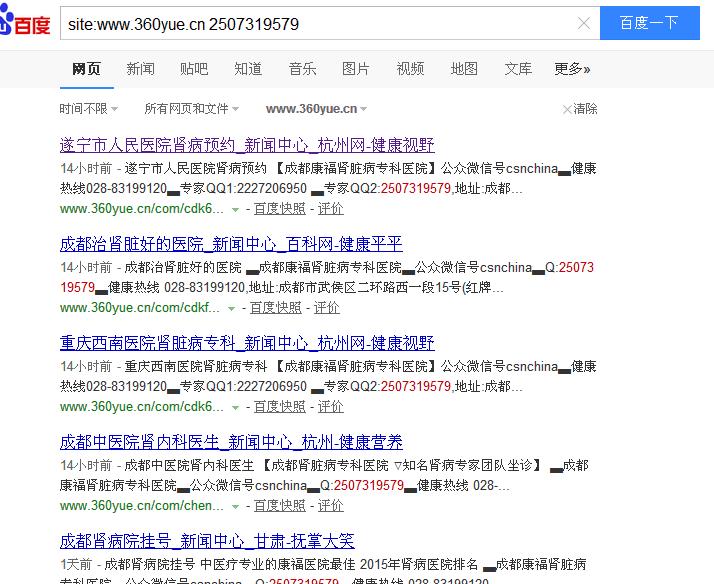The width and height of the screenshot is (714, 584).
Task: Switch to the 图片 tab
Action: tap(356, 69)
